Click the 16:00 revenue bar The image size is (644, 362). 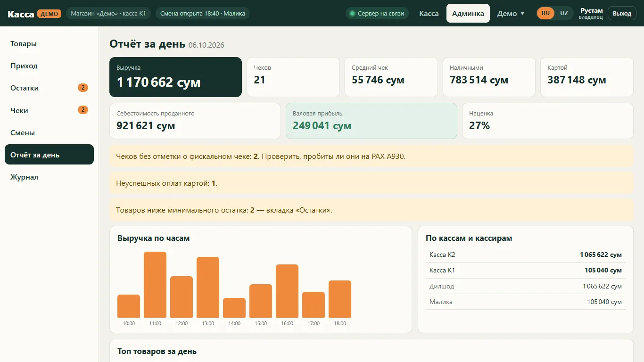(x=287, y=291)
